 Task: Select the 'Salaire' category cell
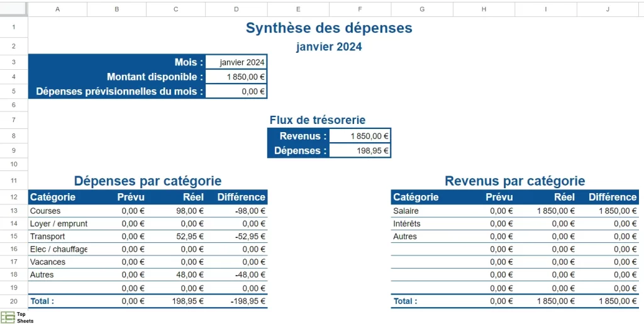click(x=422, y=211)
